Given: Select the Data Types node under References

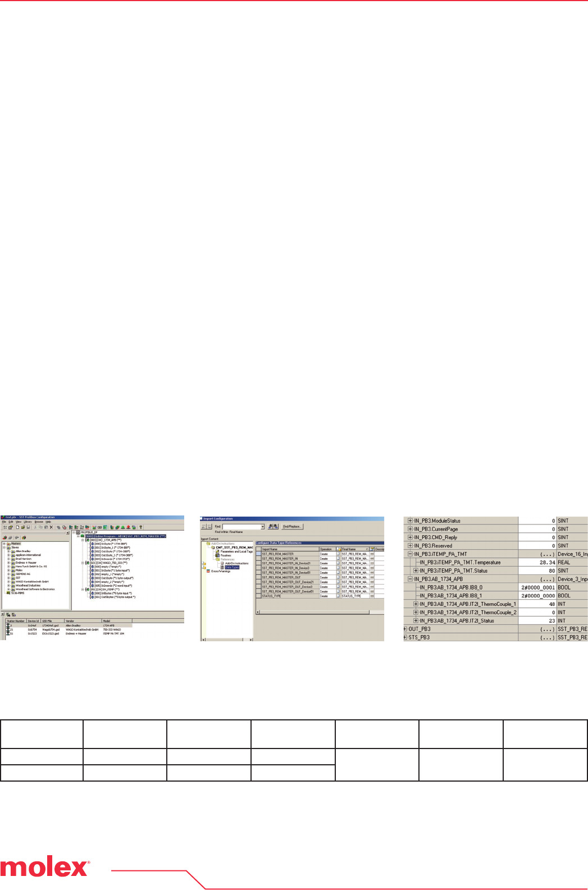Looking at the screenshot, I should coord(232,567).
